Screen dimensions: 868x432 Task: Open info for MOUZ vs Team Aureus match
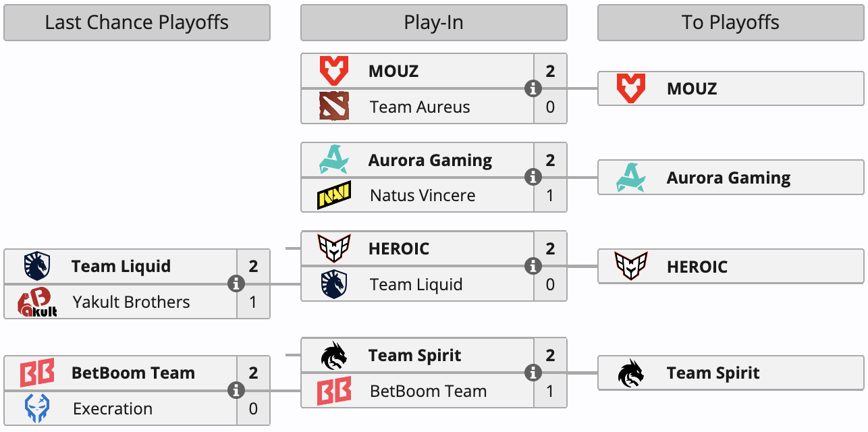(x=533, y=88)
